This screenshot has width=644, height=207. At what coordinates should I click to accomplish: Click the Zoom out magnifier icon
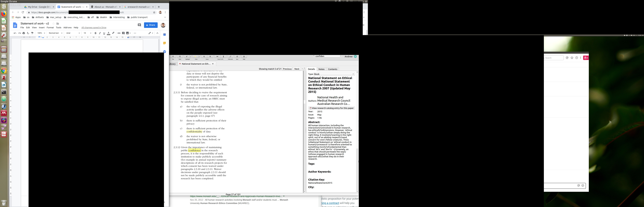(x=204, y=57)
